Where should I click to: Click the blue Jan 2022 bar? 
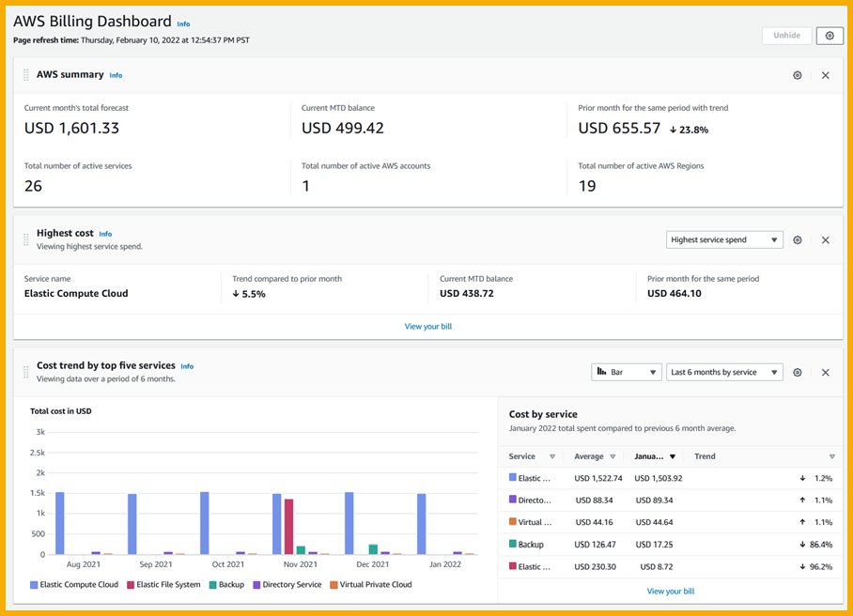(x=422, y=524)
